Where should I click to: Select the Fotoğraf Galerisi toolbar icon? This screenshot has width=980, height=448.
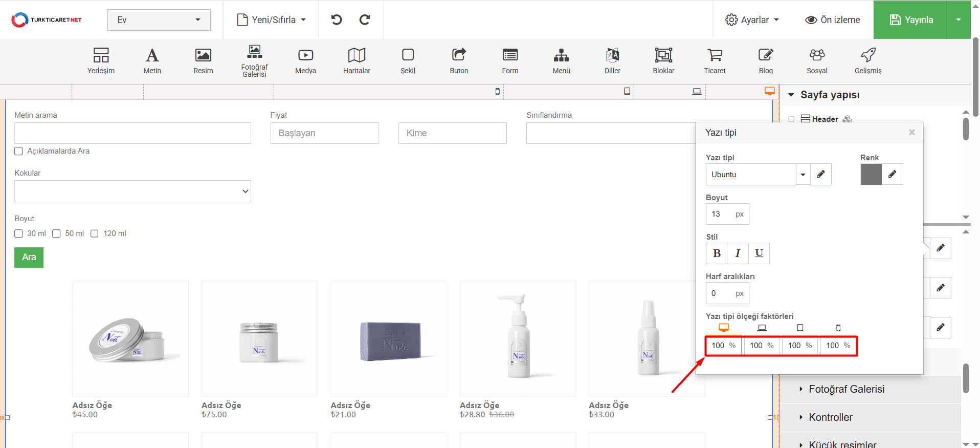click(254, 60)
